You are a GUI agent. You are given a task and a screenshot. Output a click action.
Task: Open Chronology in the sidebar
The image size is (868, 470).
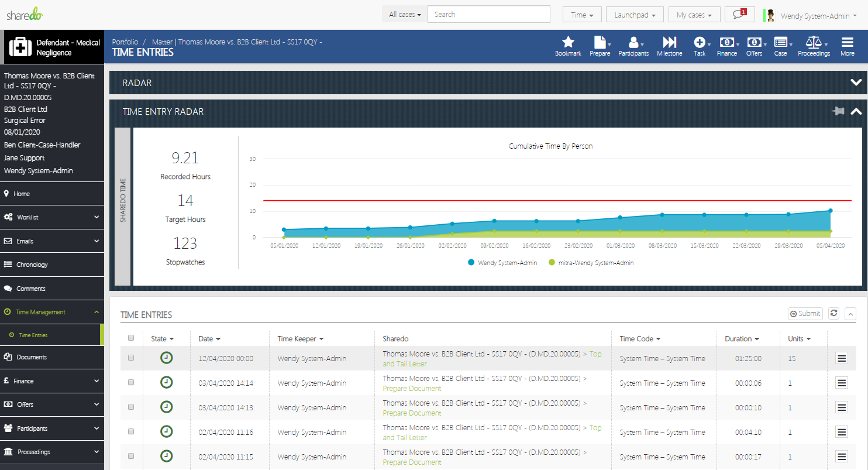pyautogui.click(x=32, y=265)
